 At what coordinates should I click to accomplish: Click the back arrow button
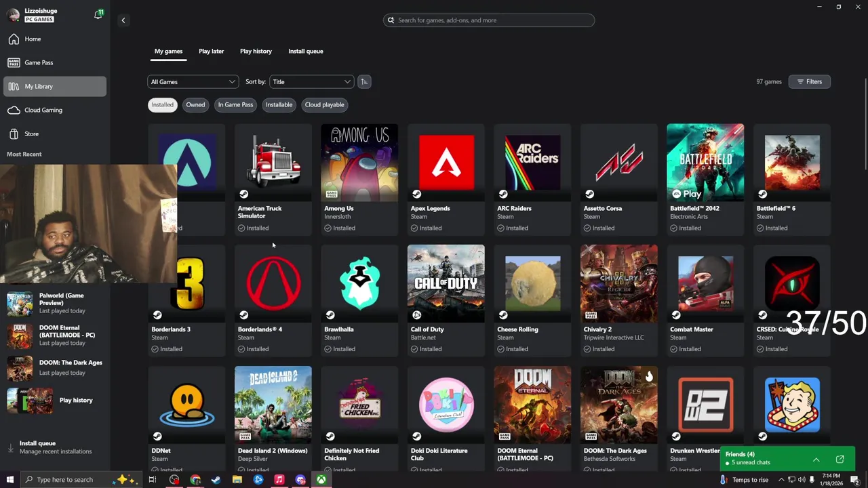pos(123,20)
